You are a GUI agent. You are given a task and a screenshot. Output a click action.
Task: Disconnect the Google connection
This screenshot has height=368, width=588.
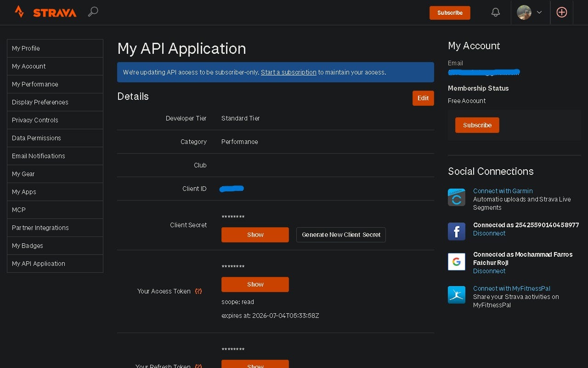pyautogui.click(x=489, y=271)
